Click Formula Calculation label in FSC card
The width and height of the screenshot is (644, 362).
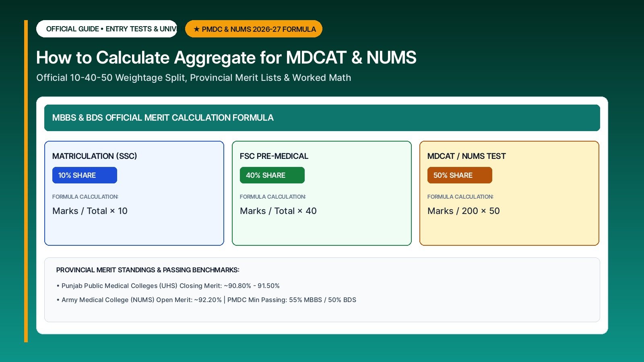[x=273, y=197]
